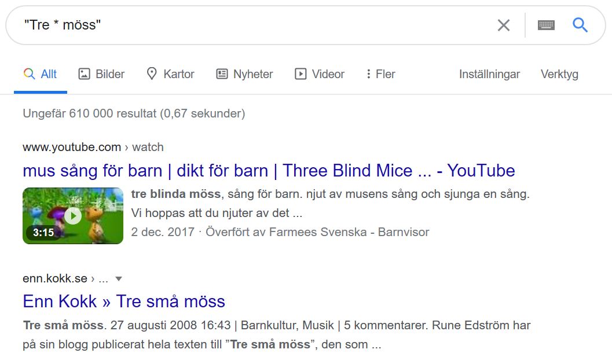Open the Fler more options menu
This screenshot has width=612, height=364.
pos(381,73)
